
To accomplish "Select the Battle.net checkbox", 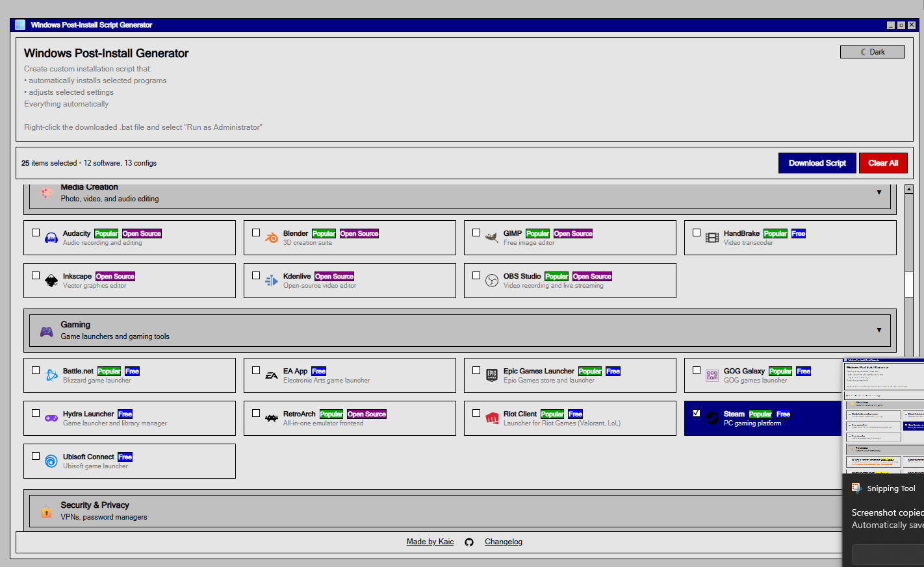I will pos(36,370).
